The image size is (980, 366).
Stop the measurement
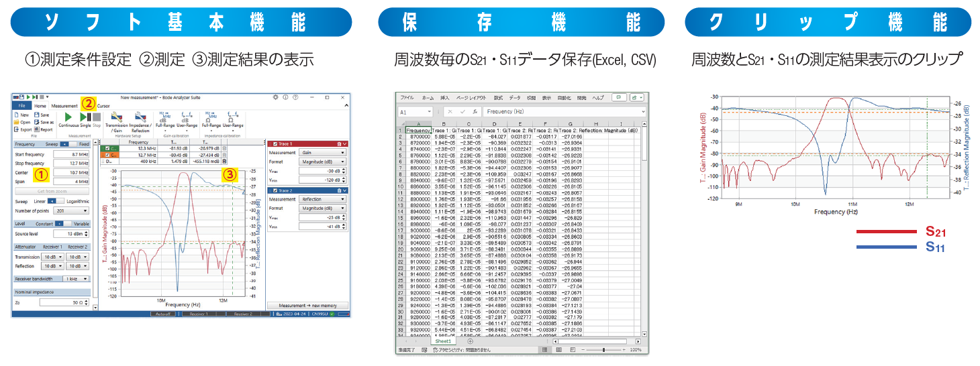(97, 119)
